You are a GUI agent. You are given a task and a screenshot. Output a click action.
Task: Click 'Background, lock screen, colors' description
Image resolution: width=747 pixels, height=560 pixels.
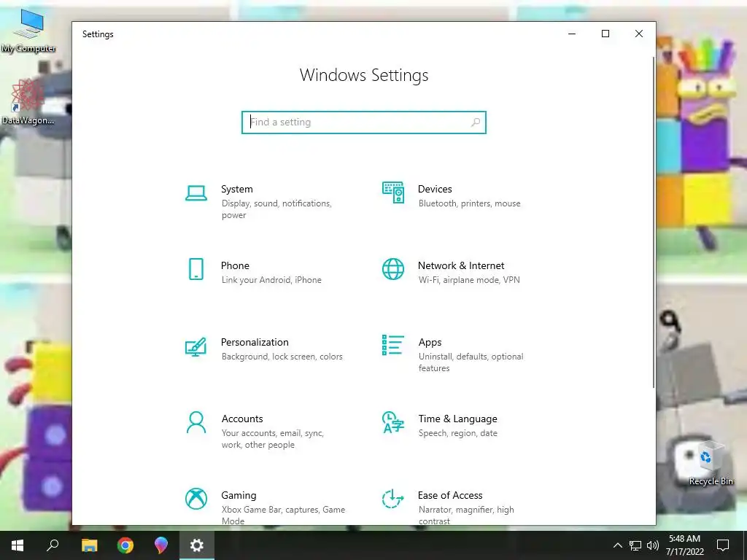point(282,357)
